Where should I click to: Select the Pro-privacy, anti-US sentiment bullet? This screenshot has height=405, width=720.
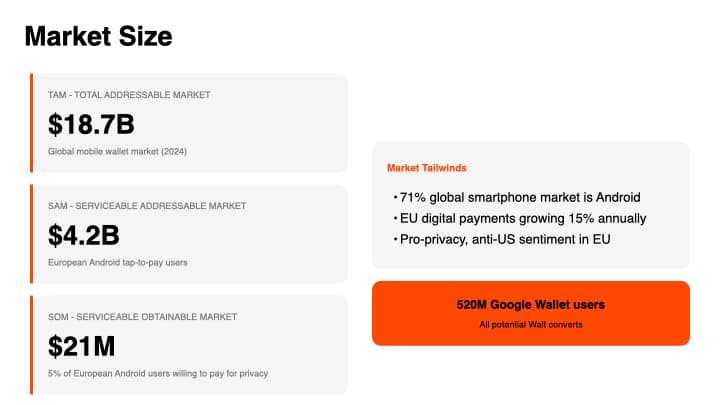tap(503, 239)
